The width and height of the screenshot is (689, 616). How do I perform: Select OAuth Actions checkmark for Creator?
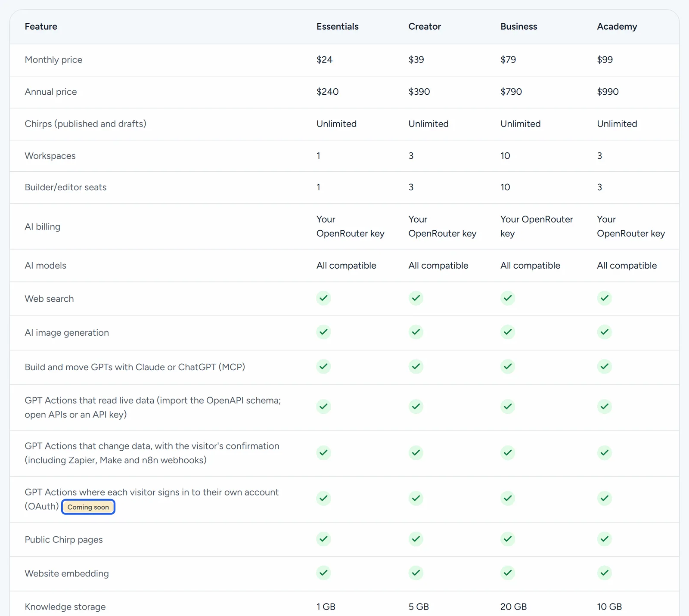[416, 498]
